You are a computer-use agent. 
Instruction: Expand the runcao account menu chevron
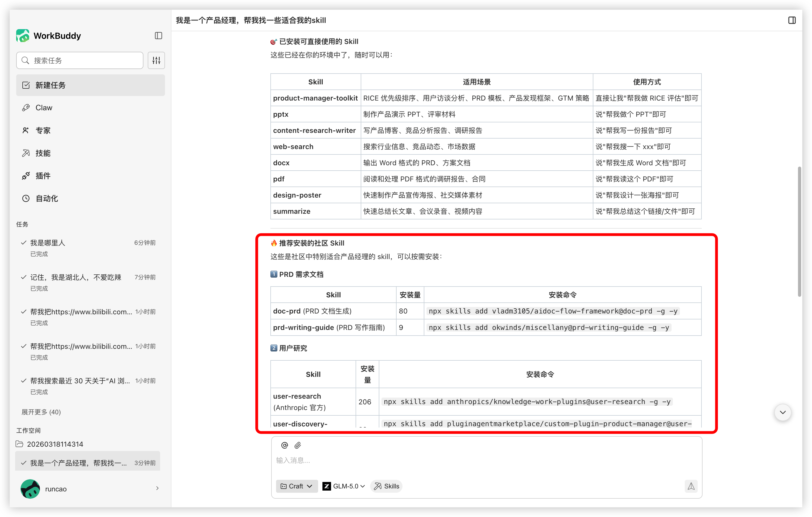point(157,488)
